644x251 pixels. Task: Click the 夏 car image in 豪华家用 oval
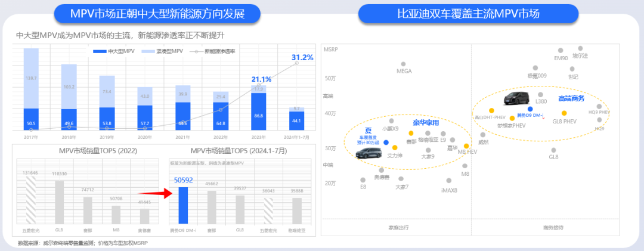pyautogui.click(x=369, y=153)
